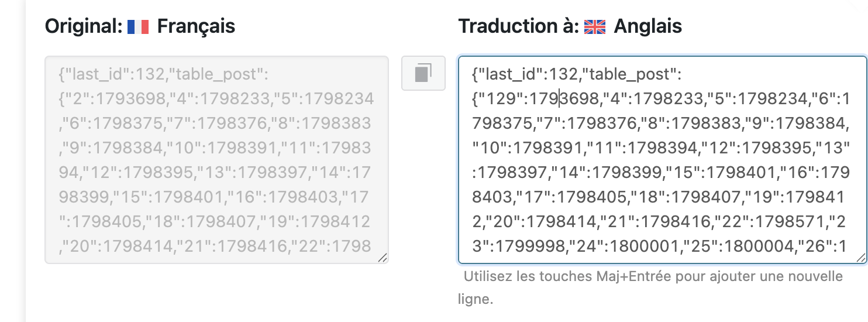Place cursor on "table_post" in translation field
This screenshot has height=322, width=868.
point(629,74)
